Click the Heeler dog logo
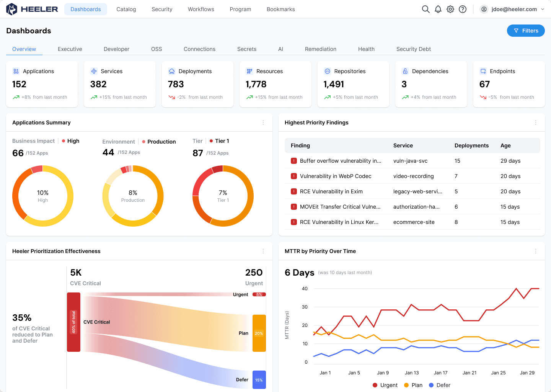The height and width of the screenshot is (392, 551). tap(12, 9)
